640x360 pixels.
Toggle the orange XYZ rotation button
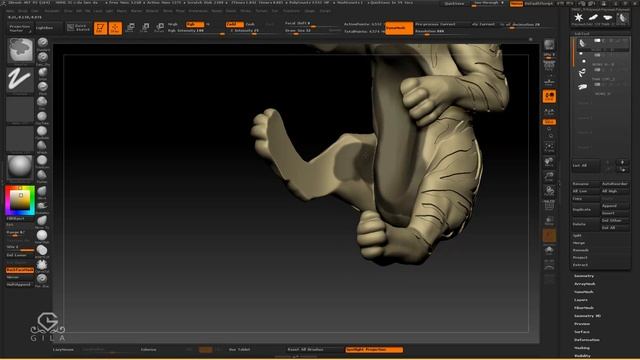click(x=549, y=122)
